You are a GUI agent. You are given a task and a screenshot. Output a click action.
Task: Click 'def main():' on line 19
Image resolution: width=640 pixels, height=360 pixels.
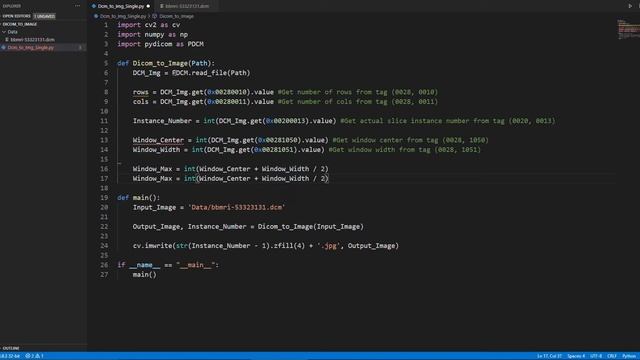(x=138, y=198)
